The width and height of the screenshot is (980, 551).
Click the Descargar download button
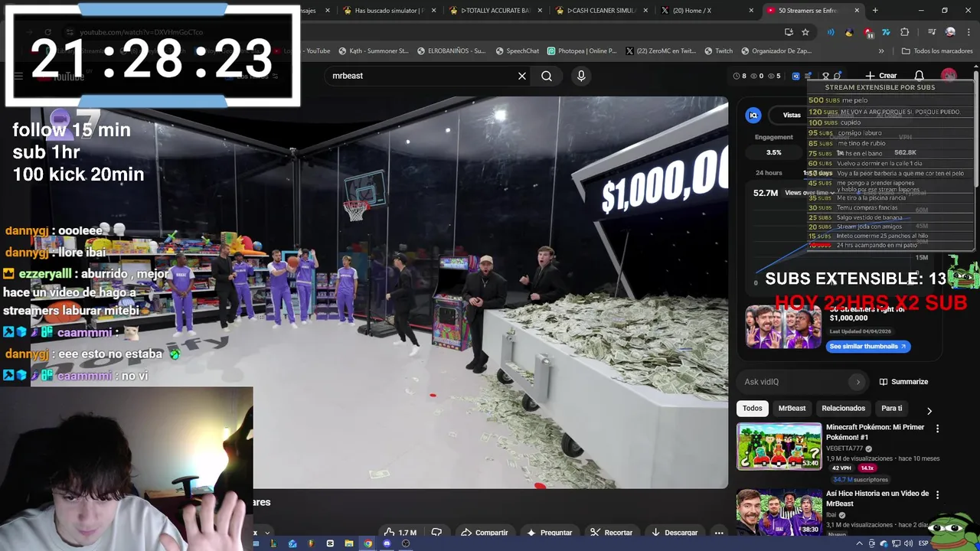click(674, 533)
